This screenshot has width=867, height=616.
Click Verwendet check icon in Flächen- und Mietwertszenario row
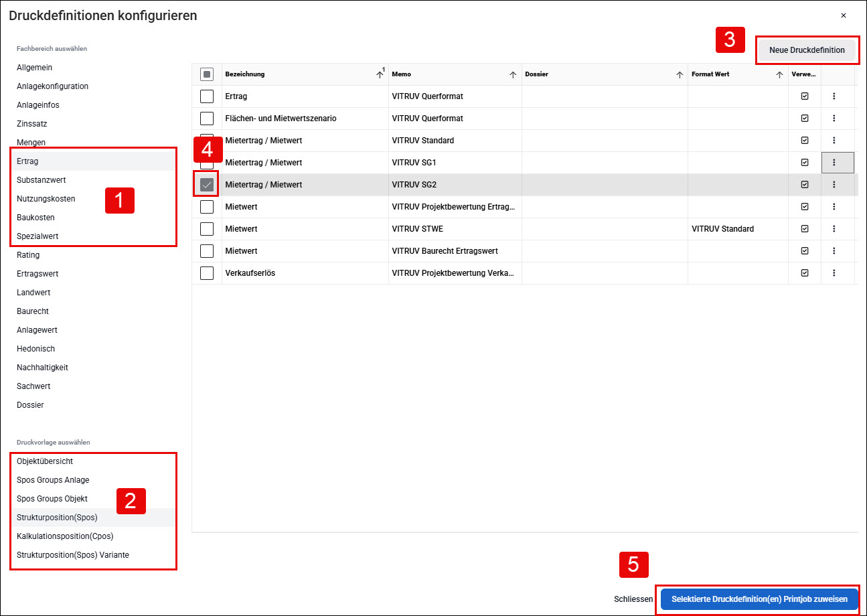point(805,119)
